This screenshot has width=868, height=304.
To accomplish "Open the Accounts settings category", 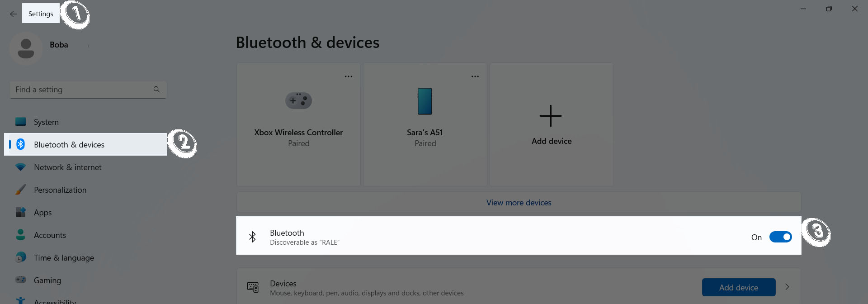I will pyautogui.click(x=50, y=235).
